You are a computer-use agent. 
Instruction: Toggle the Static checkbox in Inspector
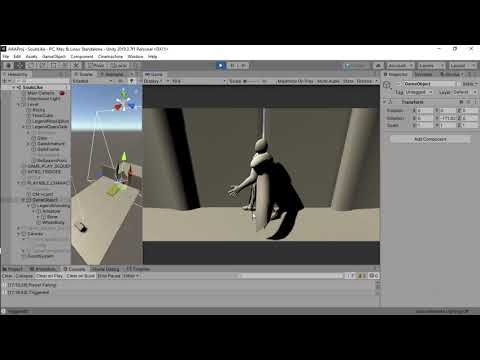(x=459, y=84)
